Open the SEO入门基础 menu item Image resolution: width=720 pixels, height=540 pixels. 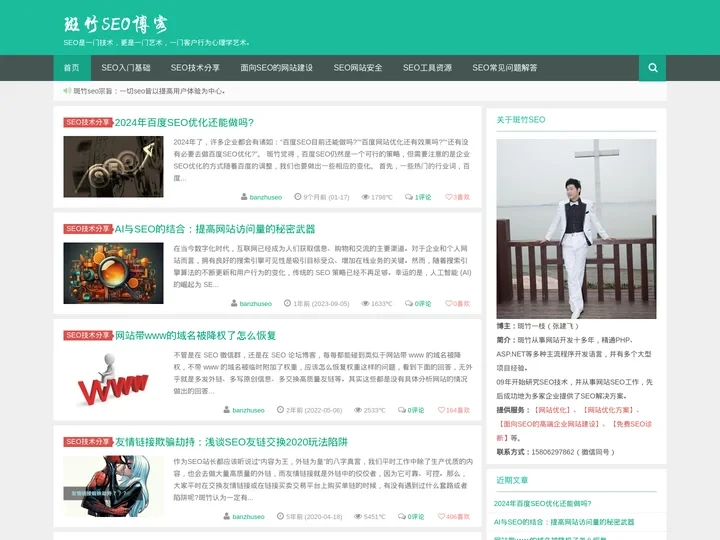(126, 68)
